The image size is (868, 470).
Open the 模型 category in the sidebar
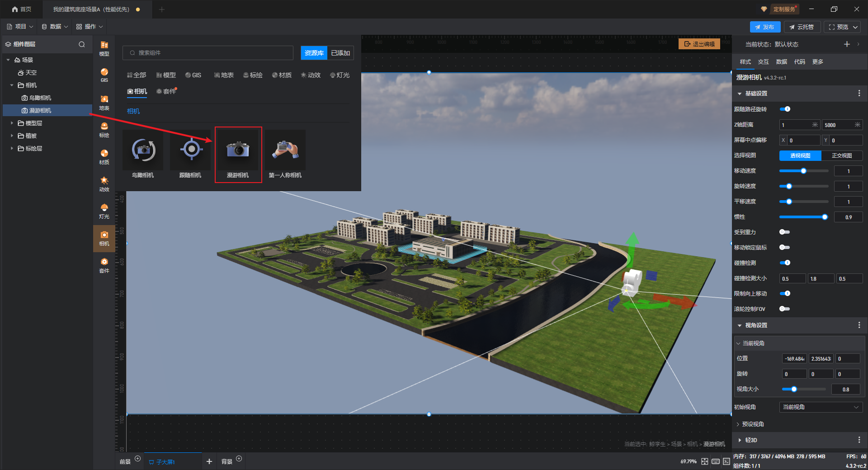[104, 48]
